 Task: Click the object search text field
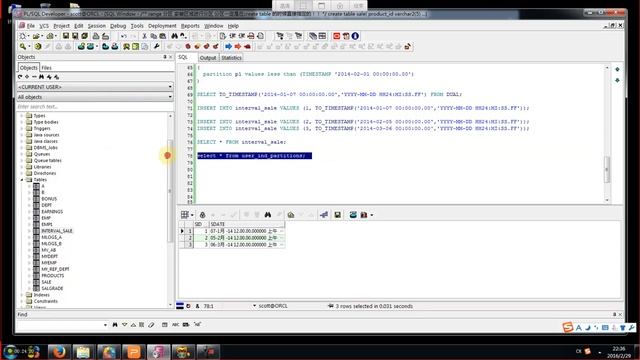pos(92,107)
